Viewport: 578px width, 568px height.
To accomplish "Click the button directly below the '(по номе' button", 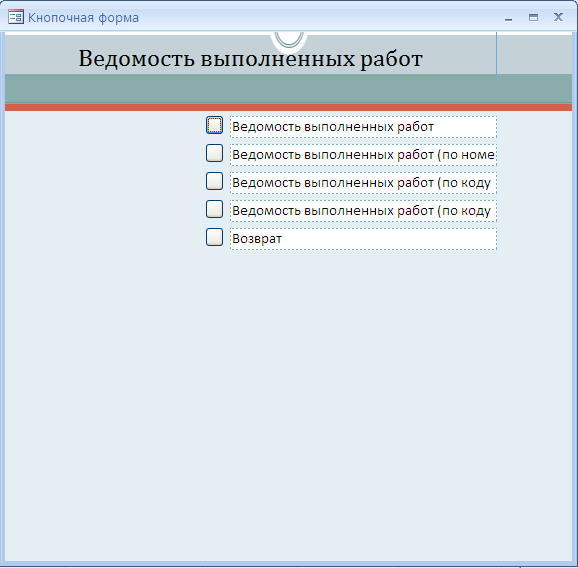I will point(214,181).
